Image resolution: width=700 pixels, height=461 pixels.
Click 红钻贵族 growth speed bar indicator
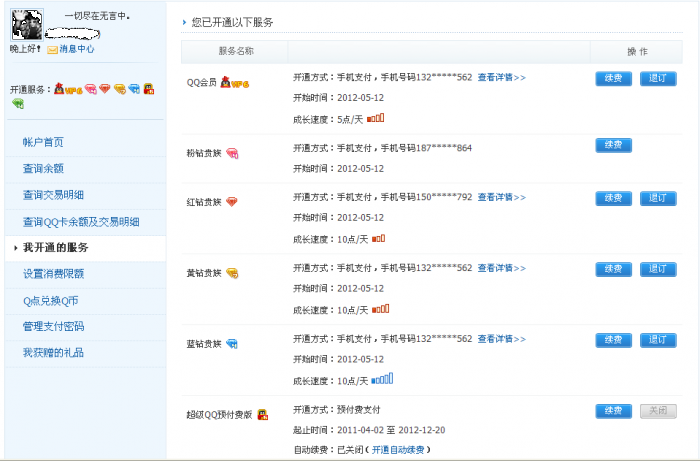378,239
